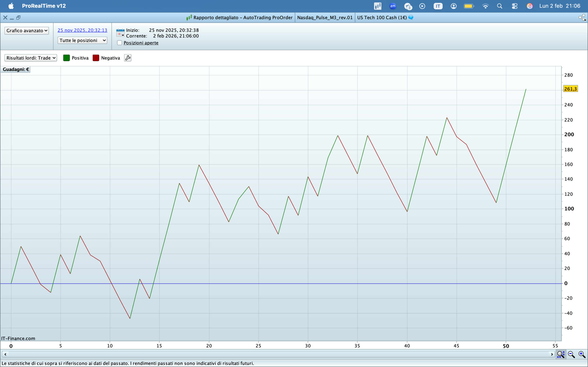Open the 25 nov 2025, 20:32:13 link
This screenshot has width=588, height=367.
click(x=82, y=30)
